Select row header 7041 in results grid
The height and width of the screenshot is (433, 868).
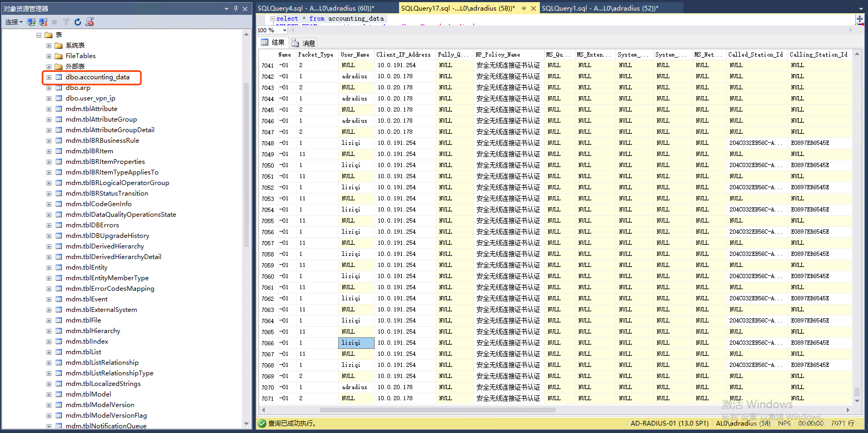[268, 66]
